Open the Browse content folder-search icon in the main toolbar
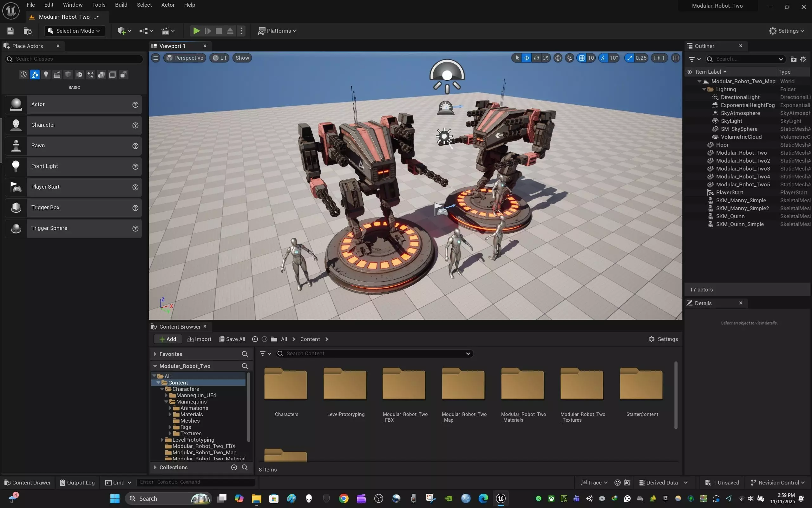Image resolution: width=812 pixels, height=508 pixels. point(28,31)
